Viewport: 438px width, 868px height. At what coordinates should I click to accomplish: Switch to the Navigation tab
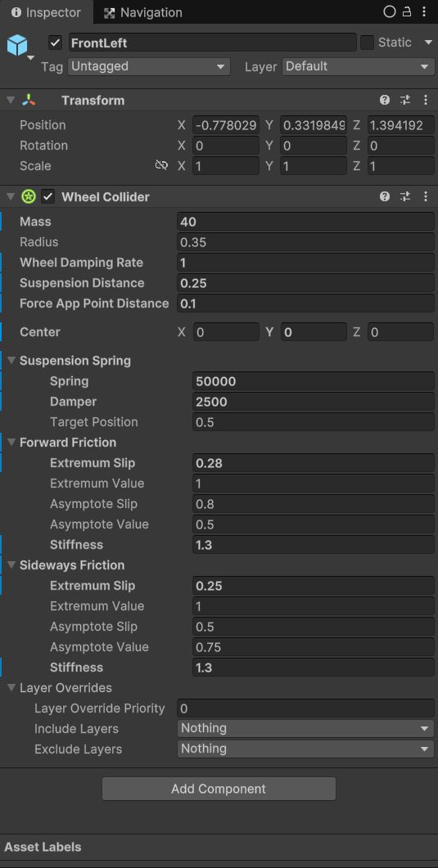pos(143,12)
